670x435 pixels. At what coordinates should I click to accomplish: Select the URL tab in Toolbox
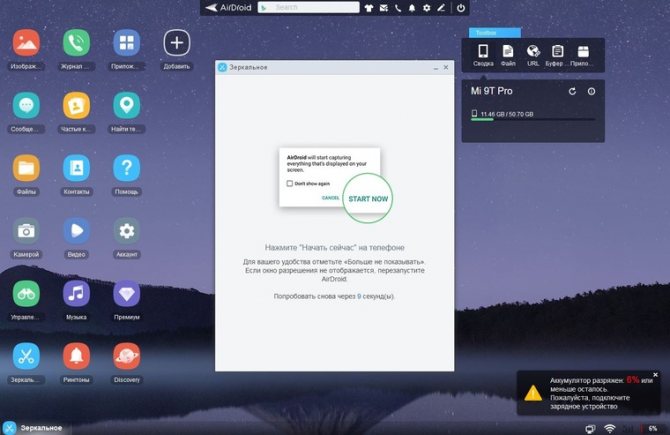tap(533, 56)
